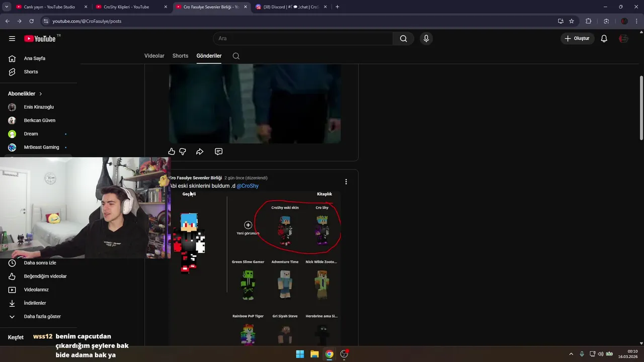
Task: Open the YouTube hamburger guide menu
Action: [12, 39]
